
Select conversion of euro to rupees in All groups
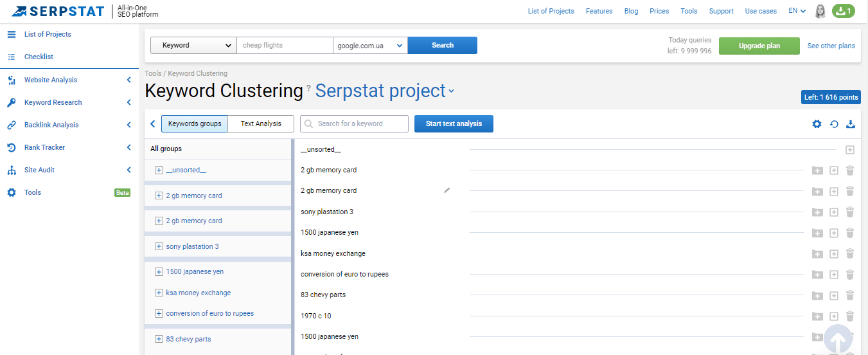pos(209,313)
